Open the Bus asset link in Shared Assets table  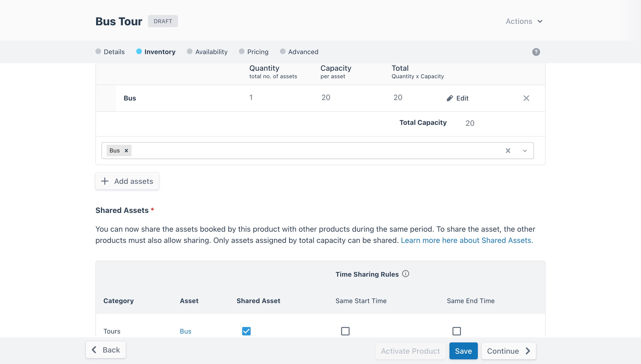tap(185, 331)
